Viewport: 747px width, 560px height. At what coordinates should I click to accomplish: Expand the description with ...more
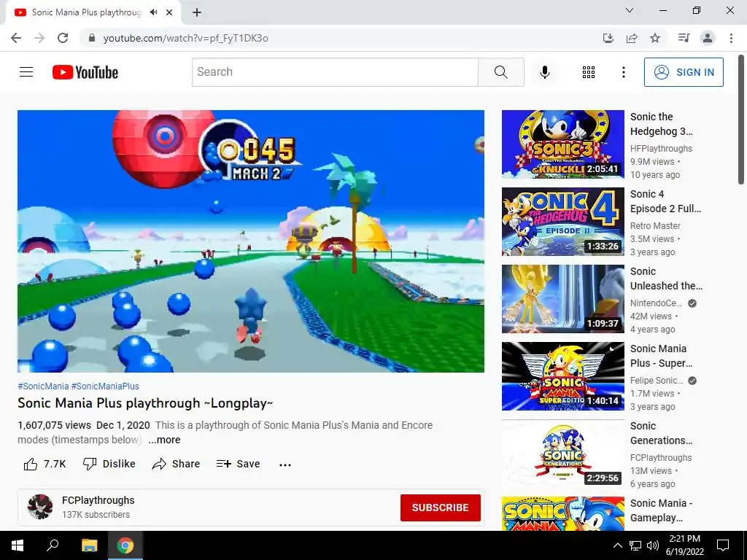(x=164, y=440)
